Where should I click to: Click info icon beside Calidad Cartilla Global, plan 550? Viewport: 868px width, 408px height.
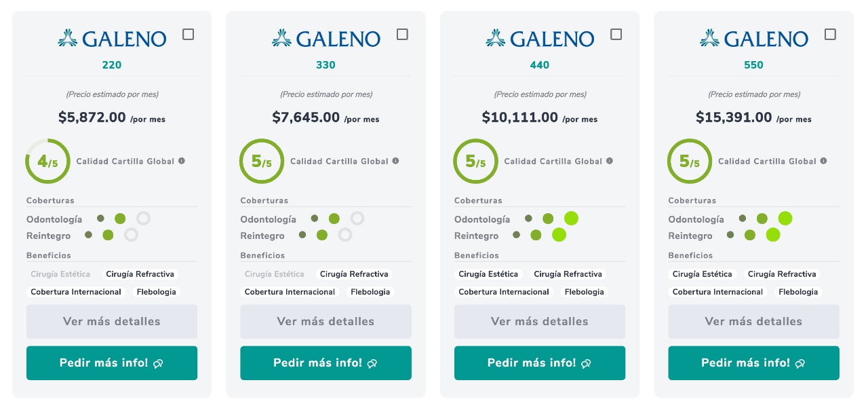coord(823,161)
